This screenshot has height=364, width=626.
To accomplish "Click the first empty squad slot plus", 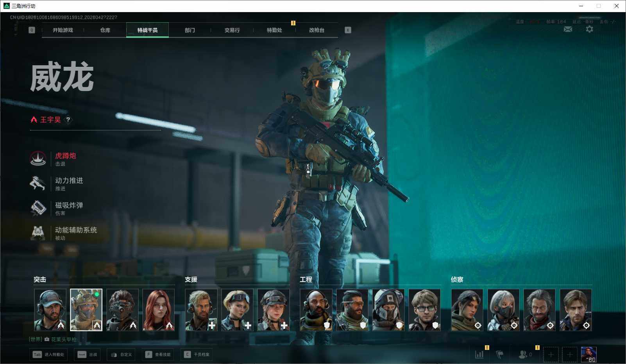I will (x=551, y=355).
